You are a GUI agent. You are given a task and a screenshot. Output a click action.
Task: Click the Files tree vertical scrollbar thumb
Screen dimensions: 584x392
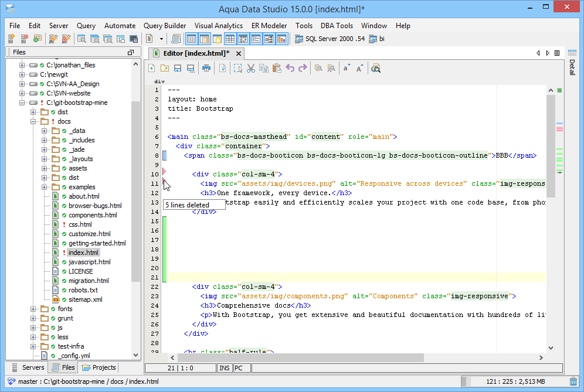135,191
